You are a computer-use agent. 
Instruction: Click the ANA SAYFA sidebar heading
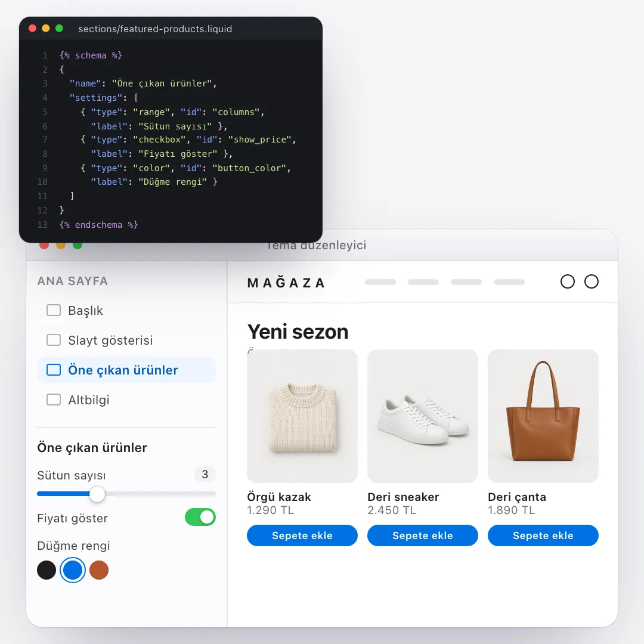(72, 281)
